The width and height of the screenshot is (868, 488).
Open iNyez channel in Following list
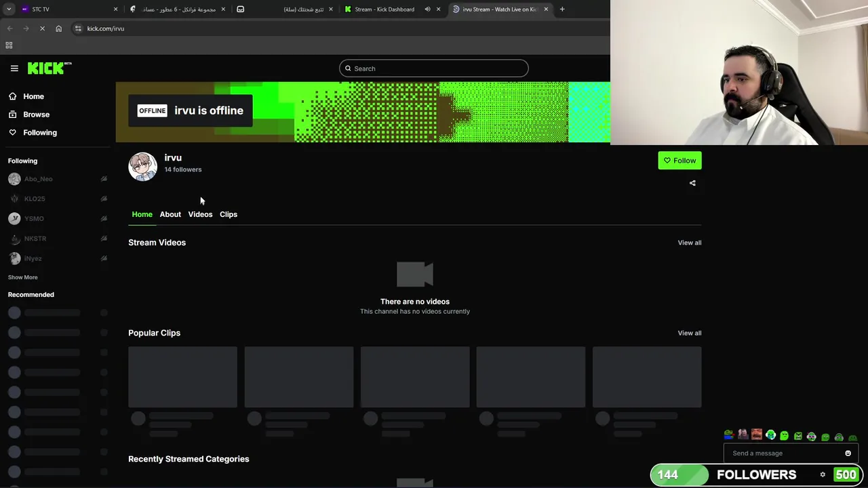58,258
